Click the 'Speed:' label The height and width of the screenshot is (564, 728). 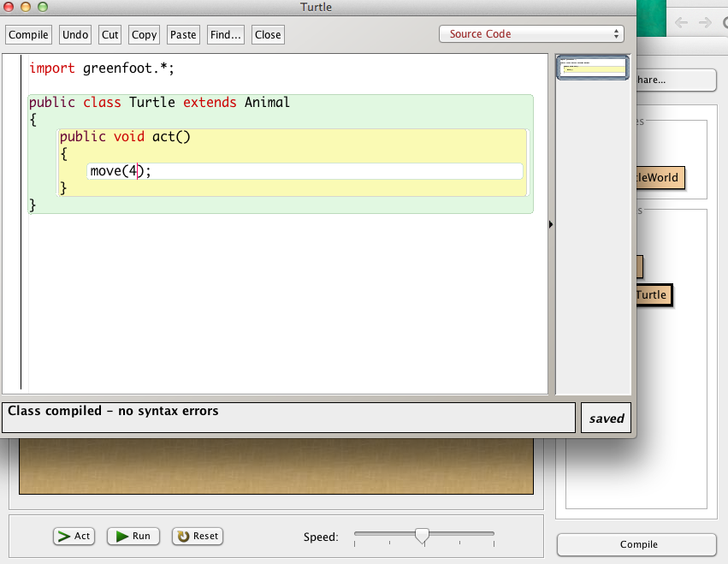[x=321, y=537]
